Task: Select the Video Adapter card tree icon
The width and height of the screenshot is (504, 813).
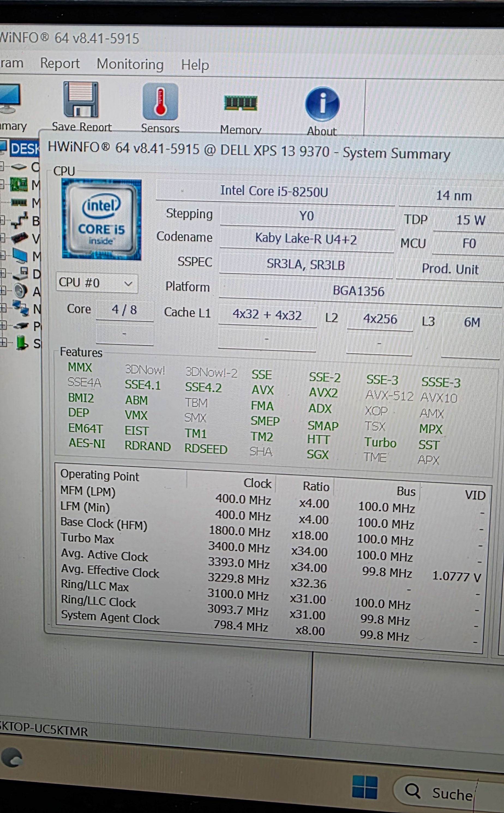Action: click(19, 238)
